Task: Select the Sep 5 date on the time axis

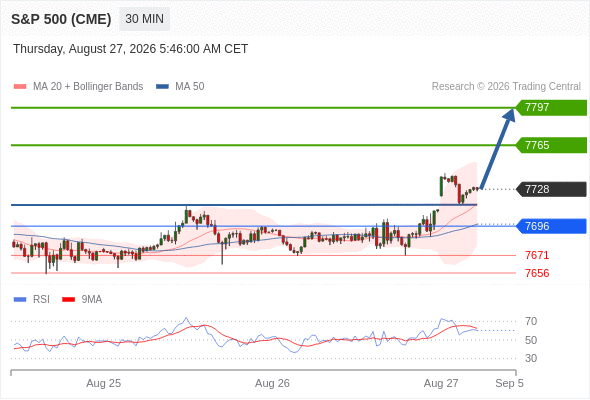Action: pyautogui.click(x=509, y=383)
